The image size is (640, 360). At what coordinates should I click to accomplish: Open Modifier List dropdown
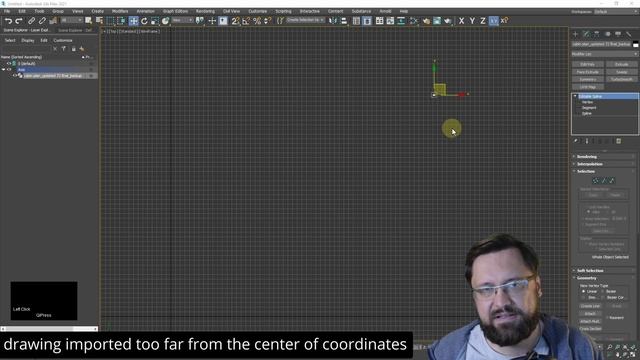pyautogui.click(x=604, y=54)
